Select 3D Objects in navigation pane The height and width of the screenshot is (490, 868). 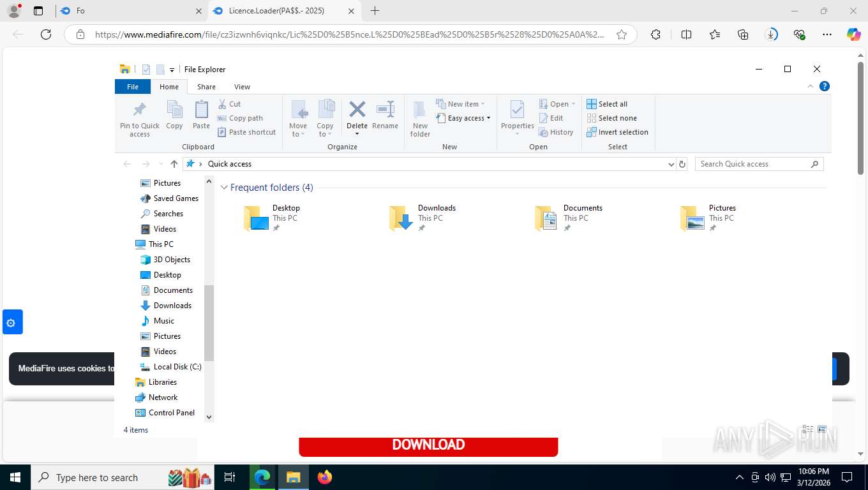(x=165, y=260)
